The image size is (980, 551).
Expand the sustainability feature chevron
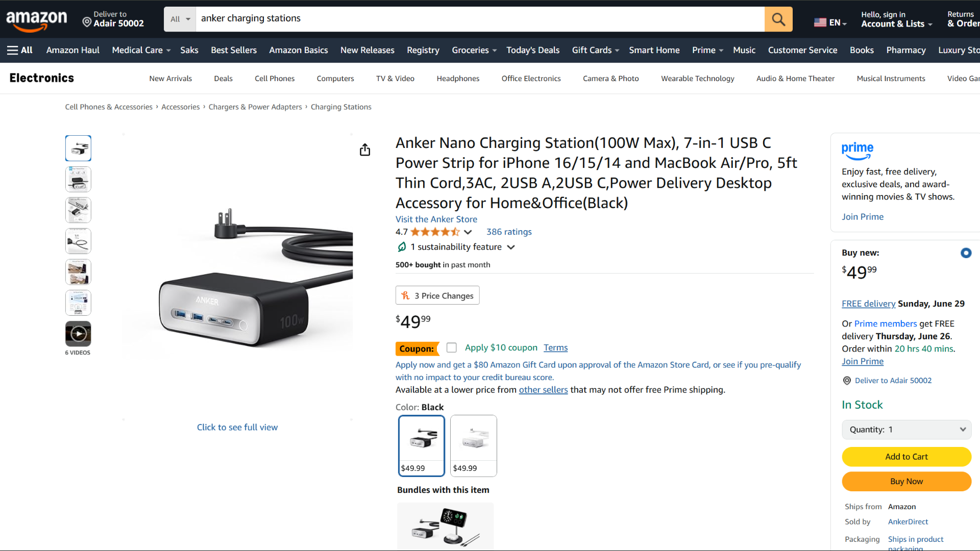tap(511, 247)
